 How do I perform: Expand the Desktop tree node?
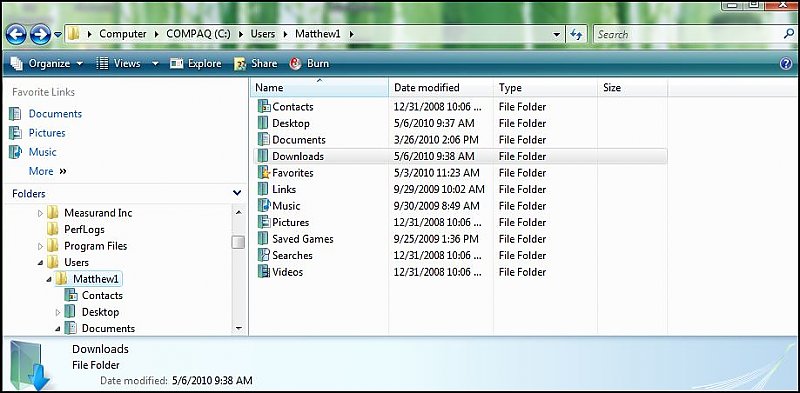pyautogui.click(x=58, y=312)
